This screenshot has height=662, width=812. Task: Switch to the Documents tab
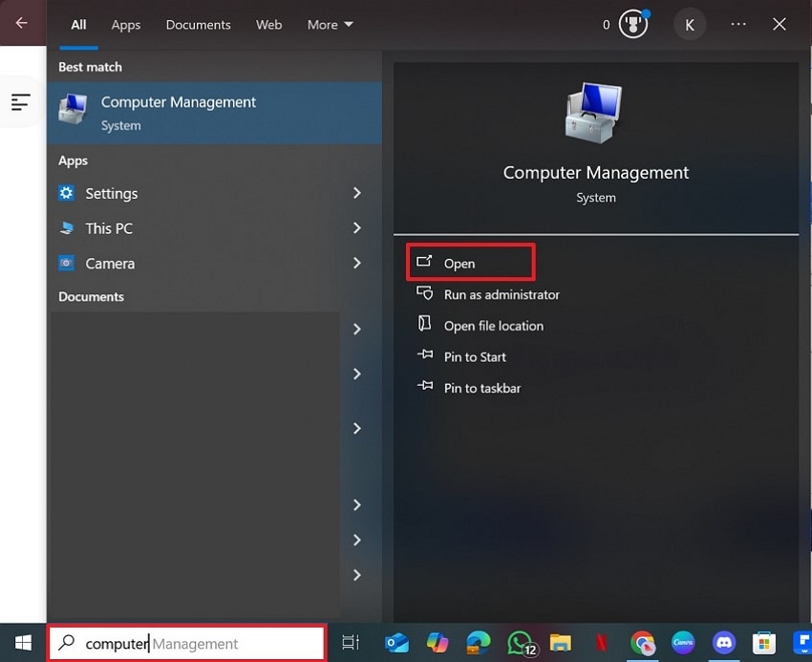pos(198,24)
